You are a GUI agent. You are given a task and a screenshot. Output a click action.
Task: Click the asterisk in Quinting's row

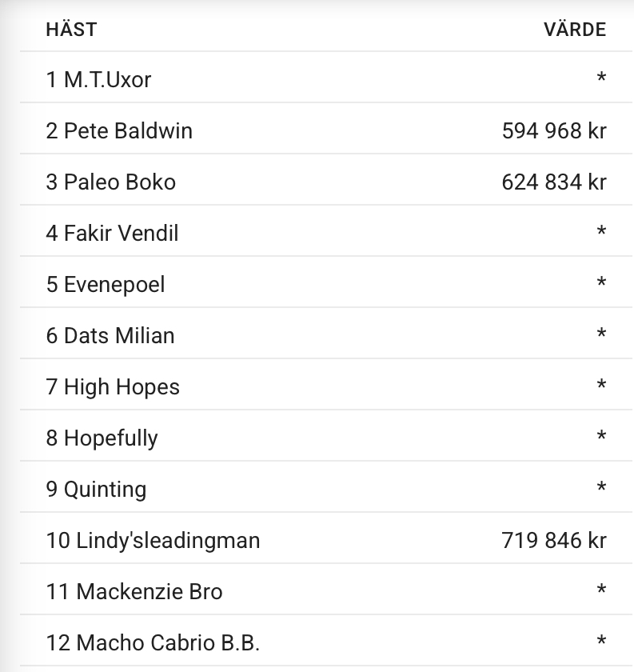[601, 489]
